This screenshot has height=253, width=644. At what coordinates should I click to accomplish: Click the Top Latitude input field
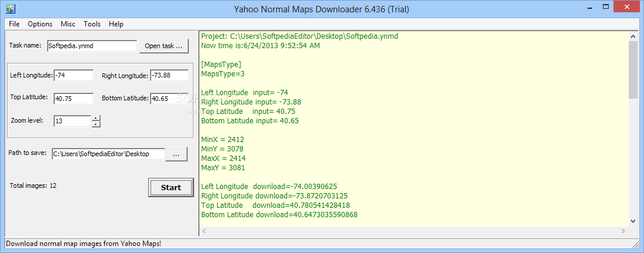click(74, 99)
